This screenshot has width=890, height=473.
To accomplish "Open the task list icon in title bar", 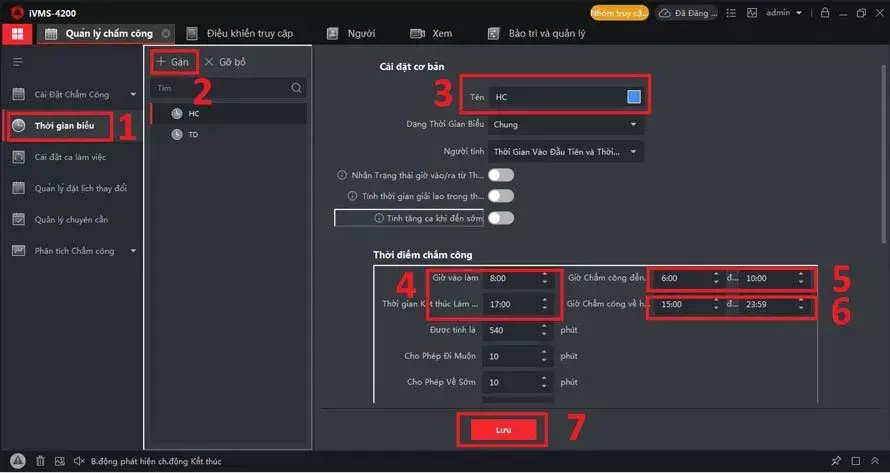I will pyautogui.click(x=732, y=12).
